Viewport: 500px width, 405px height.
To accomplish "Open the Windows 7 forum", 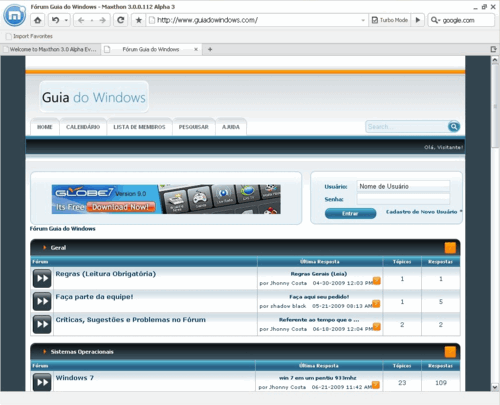I will [75, 378].
